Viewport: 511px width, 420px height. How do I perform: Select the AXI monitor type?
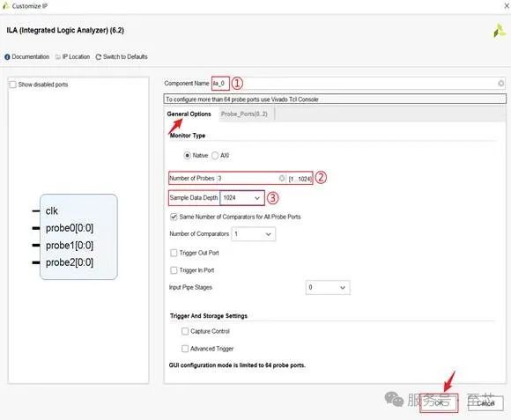(x=215, y=156)
